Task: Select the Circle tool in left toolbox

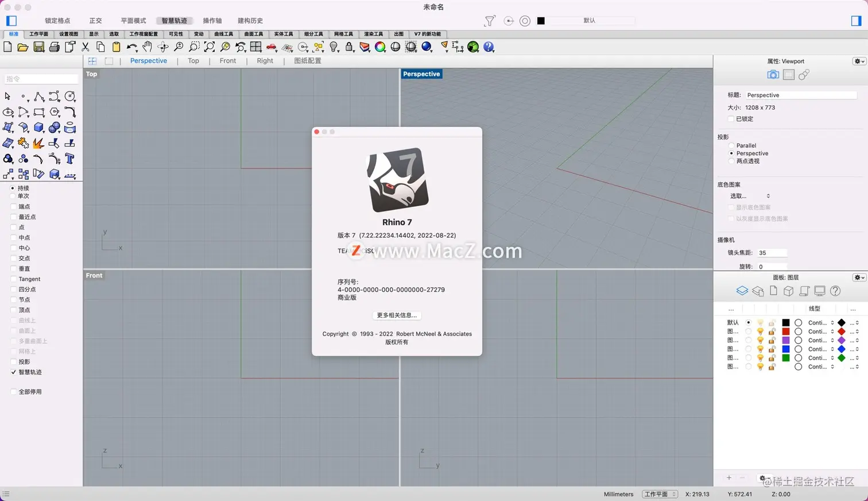Action: 70,97
